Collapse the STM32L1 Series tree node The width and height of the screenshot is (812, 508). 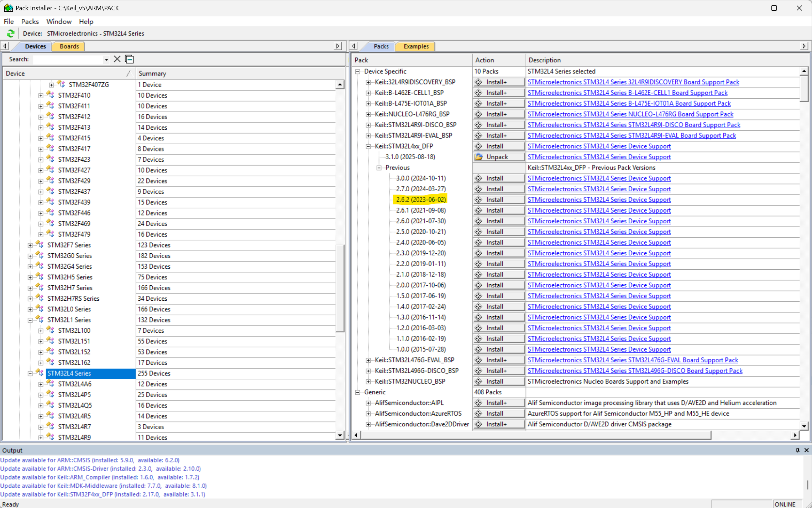point(30,320)
